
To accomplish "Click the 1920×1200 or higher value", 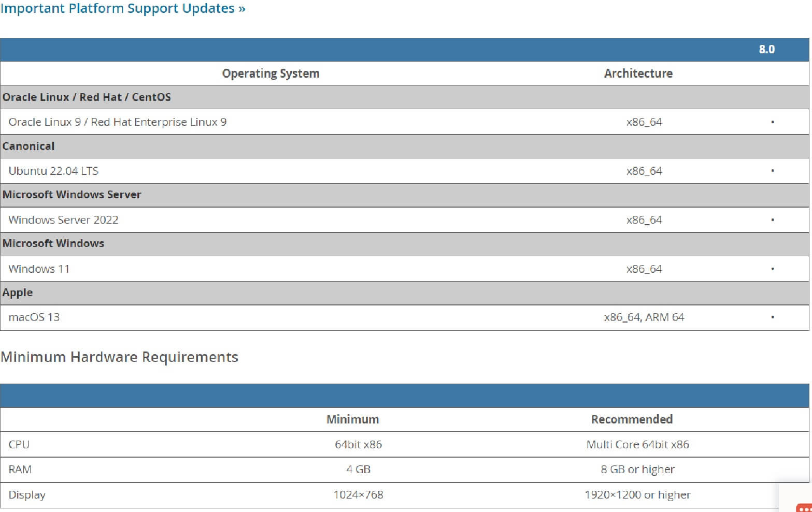I will 638,495.
